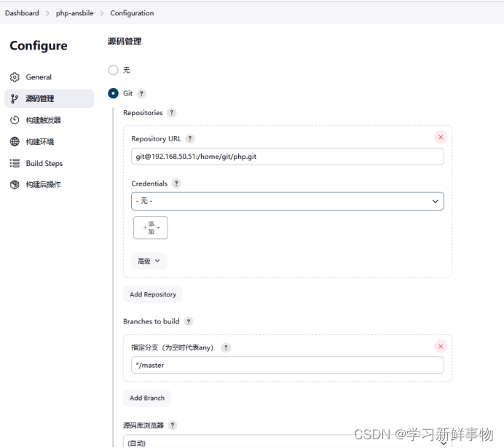504x448 pixels.
Task: Open help for Branches to build
Action: (189, 321)
